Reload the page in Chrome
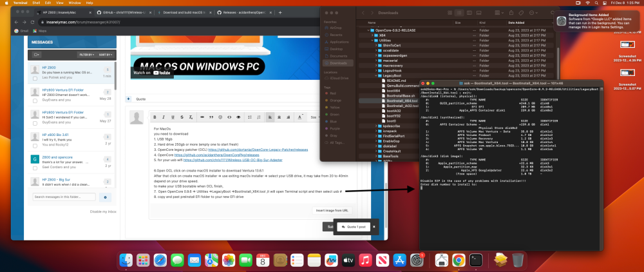 point(33,22)
